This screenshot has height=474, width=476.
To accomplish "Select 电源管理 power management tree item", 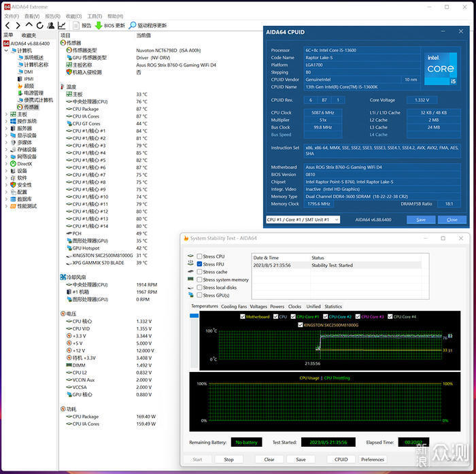I will click(31, 93).
